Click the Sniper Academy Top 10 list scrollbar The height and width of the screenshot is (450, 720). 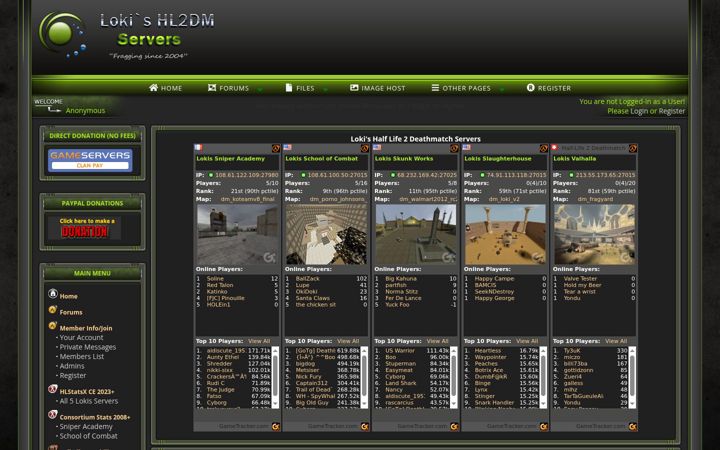coord(276,377)
